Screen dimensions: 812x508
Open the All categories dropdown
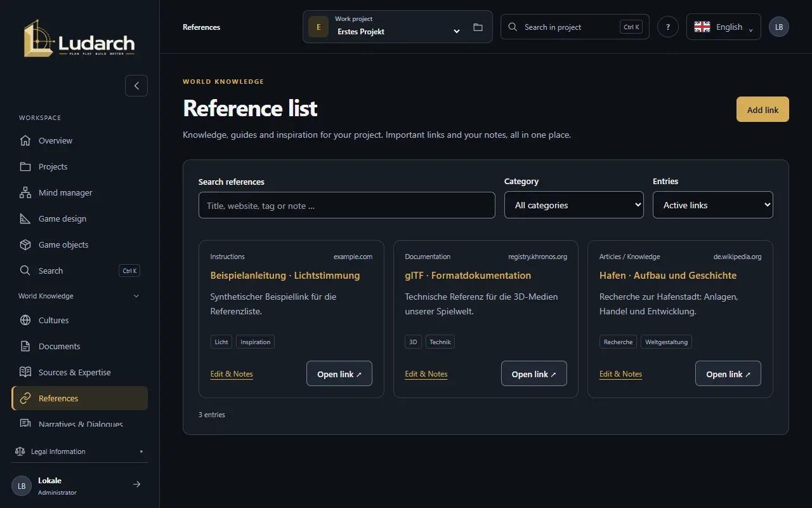(x=574, y=205)
